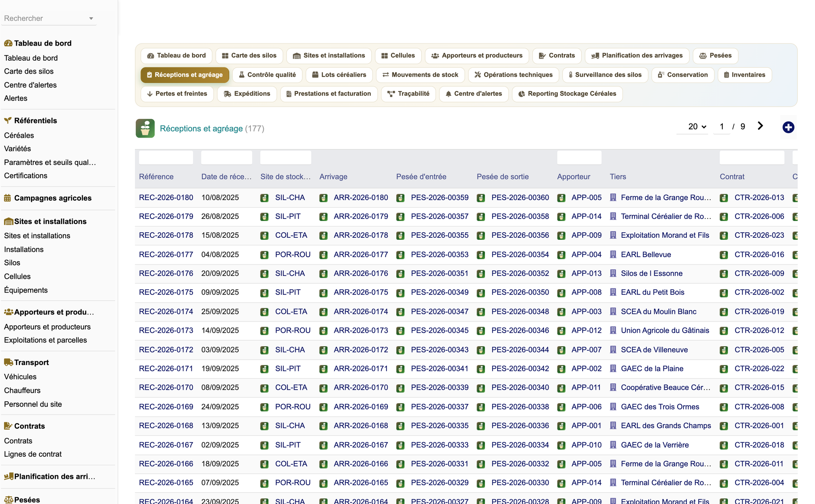Open the Traçabilité tab

409,94
